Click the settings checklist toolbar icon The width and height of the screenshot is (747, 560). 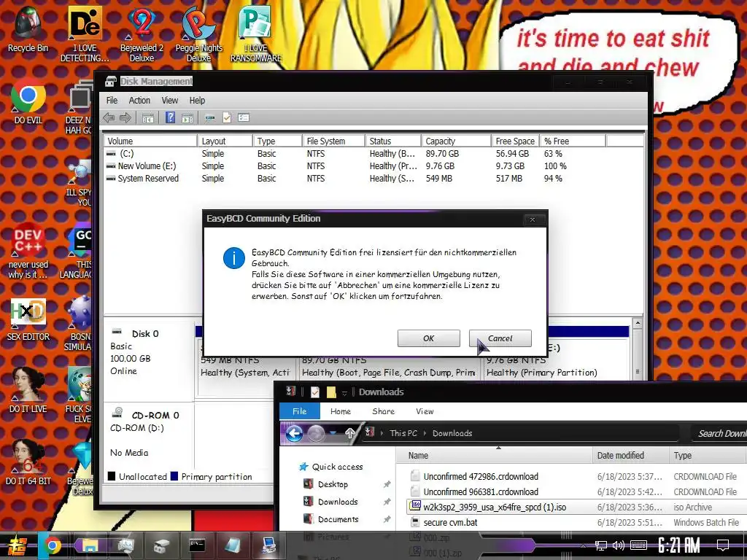tap(244, 117)
